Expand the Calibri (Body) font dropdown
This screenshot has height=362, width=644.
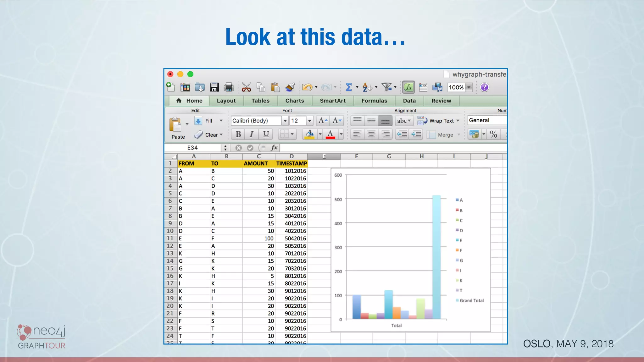tap(285, 121)
